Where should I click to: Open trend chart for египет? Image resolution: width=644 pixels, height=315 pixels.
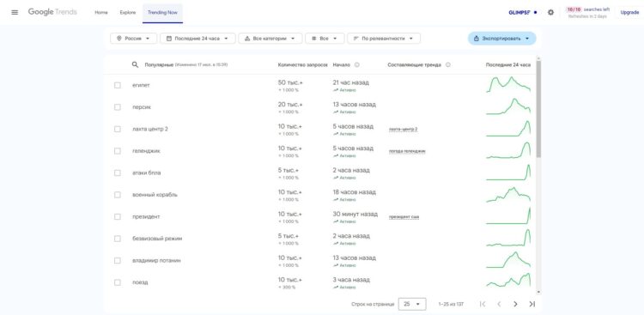(508, 85)
